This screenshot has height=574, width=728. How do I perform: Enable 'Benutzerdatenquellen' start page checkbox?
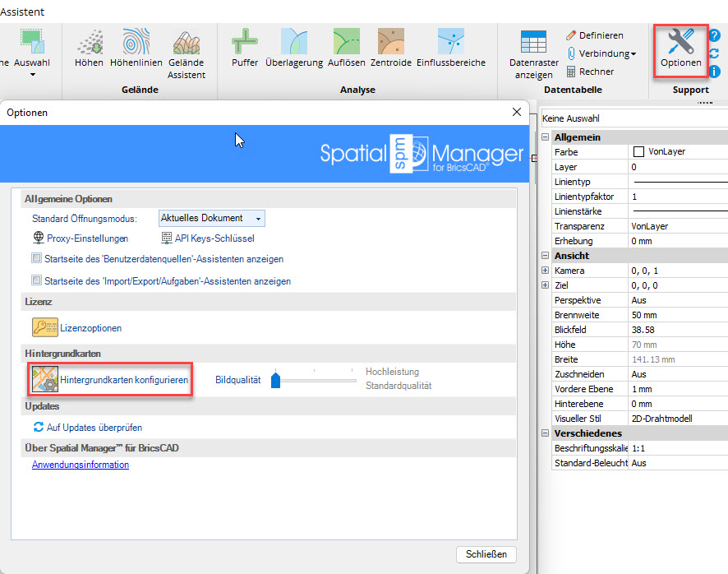[x=37, y=259]
